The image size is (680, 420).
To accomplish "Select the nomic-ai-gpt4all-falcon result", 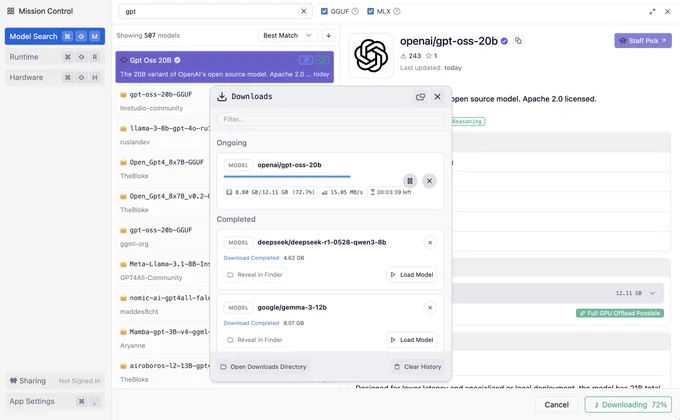I will pyautogui.click(x=163, y=304).
